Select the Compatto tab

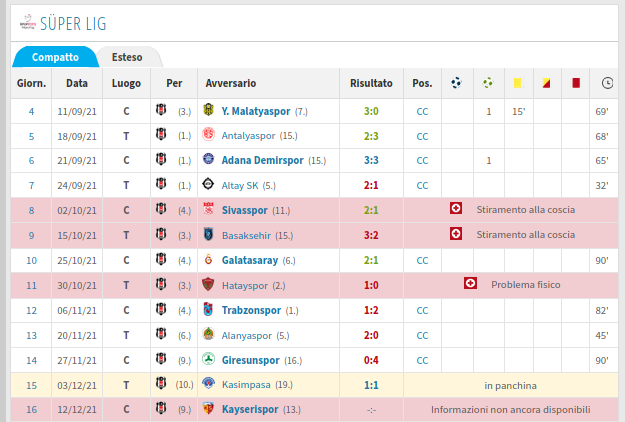[55, 57]
